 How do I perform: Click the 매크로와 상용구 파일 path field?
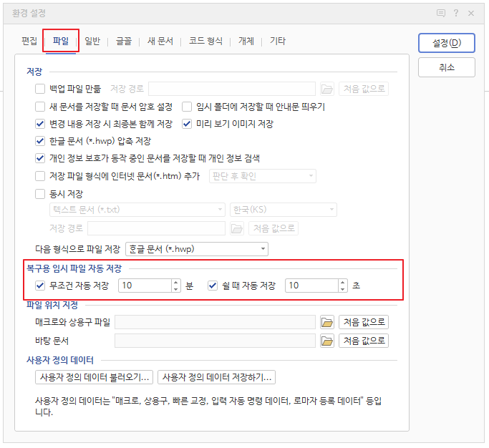click(216, 322)
